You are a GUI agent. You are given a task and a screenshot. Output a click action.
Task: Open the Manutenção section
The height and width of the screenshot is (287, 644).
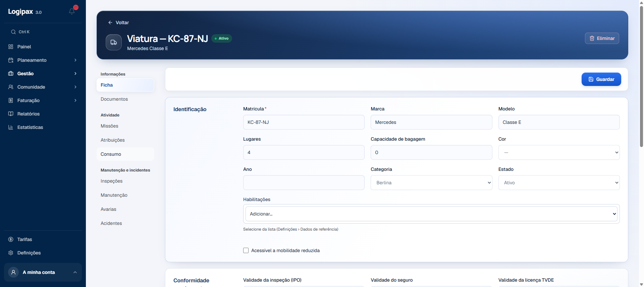(x=125, y=195)
